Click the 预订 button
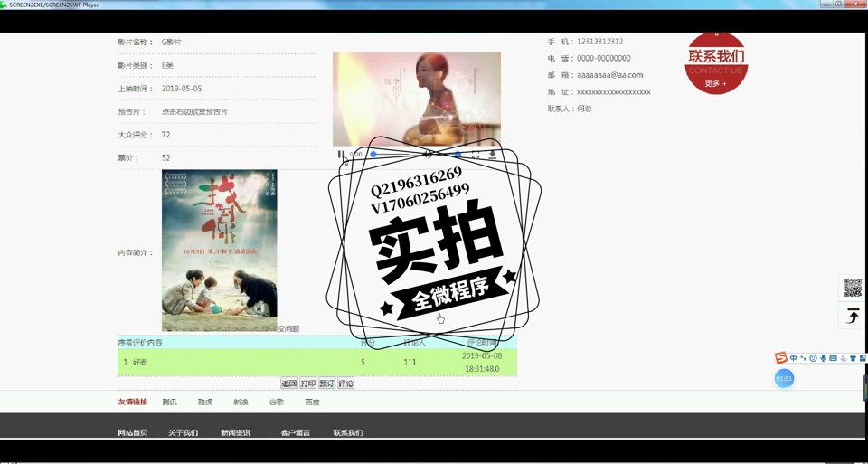 [326, 384]
